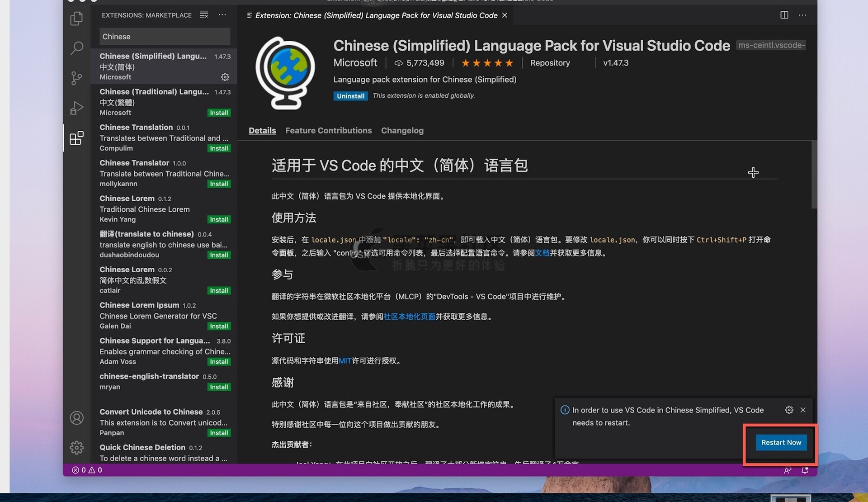Viewport: 868px width, 502px height.
Task: Install Chinese Support for LanguageTool
Action: point(219,362)
